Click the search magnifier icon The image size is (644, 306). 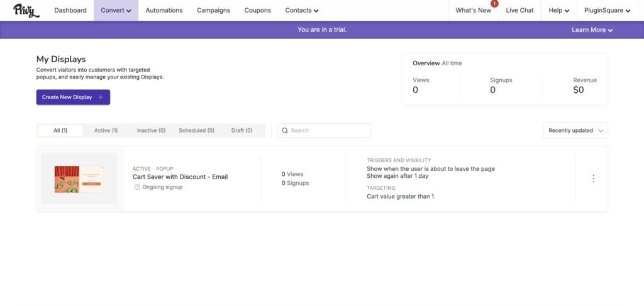pyautogui.click(x=285, y=131)
